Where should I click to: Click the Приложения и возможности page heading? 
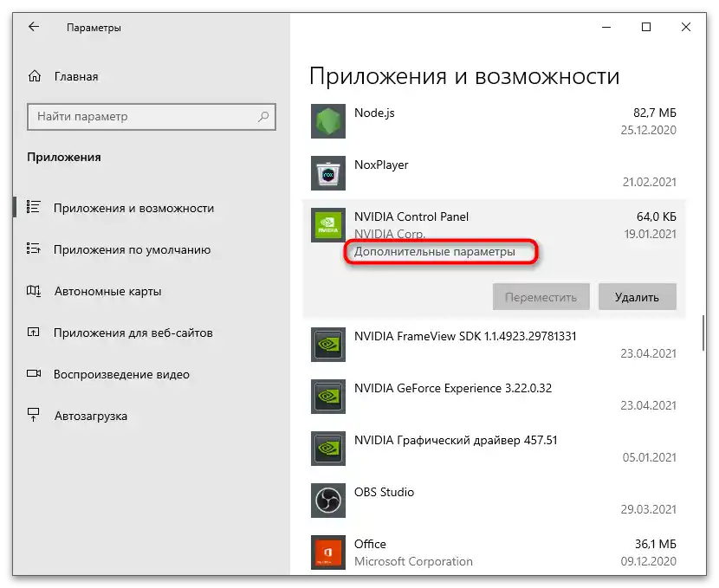464,76
